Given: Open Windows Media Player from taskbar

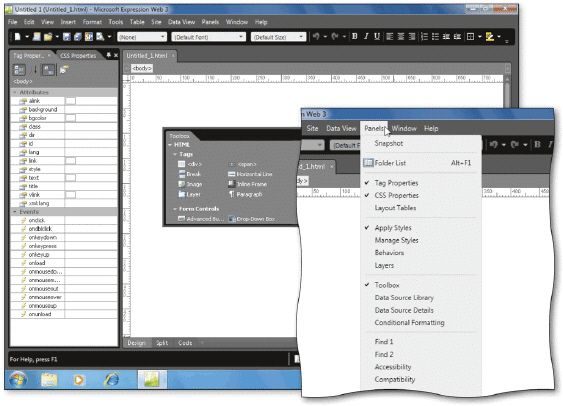Looking at the screenshot, I should coord(79,380).
